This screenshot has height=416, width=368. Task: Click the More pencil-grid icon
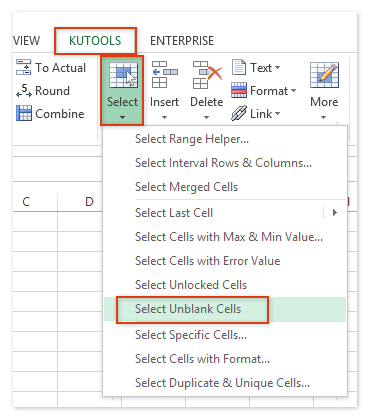point(324,75)
